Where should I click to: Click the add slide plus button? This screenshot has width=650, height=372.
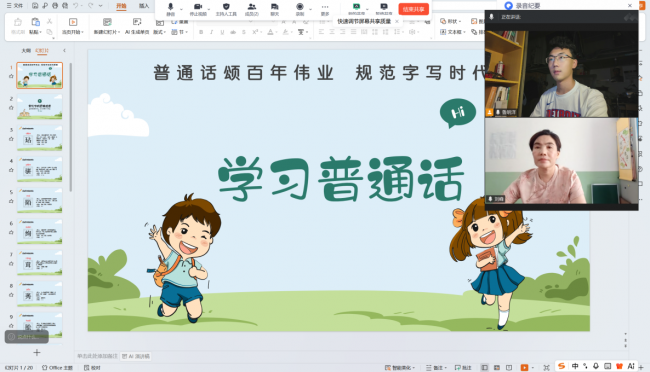coord(37,353)
